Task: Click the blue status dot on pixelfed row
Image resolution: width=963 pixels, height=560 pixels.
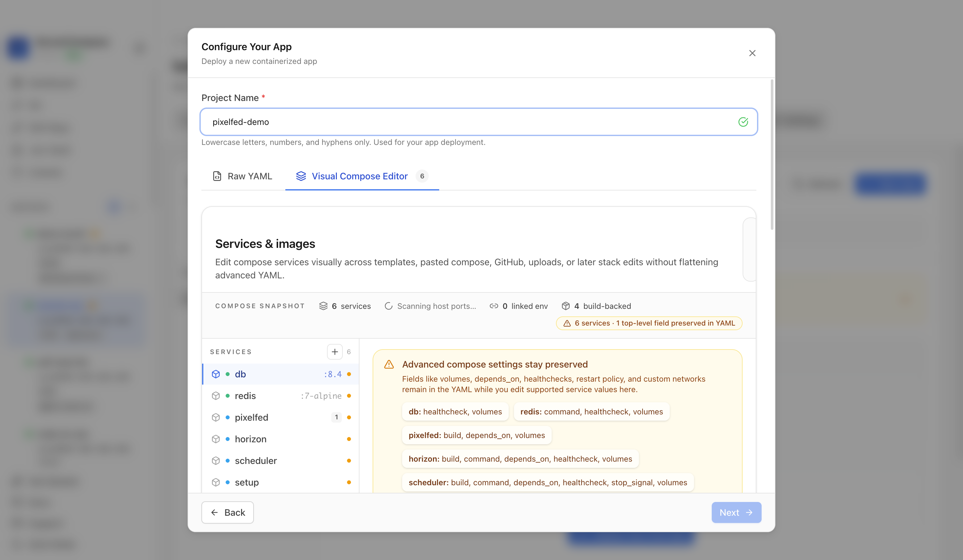Action: (x=228, y=417)
